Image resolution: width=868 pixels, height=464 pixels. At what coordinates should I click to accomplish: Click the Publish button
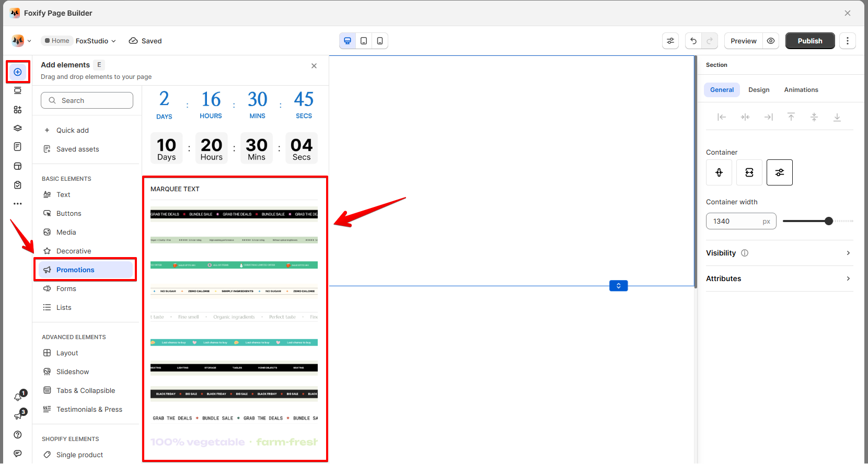[x=810, y=41]
